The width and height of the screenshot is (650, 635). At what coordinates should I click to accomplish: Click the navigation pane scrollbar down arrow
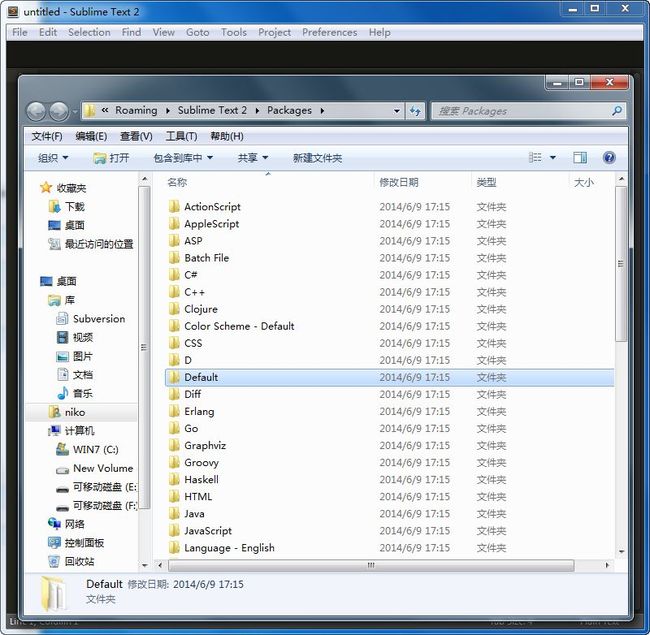(x=144, y=565)
